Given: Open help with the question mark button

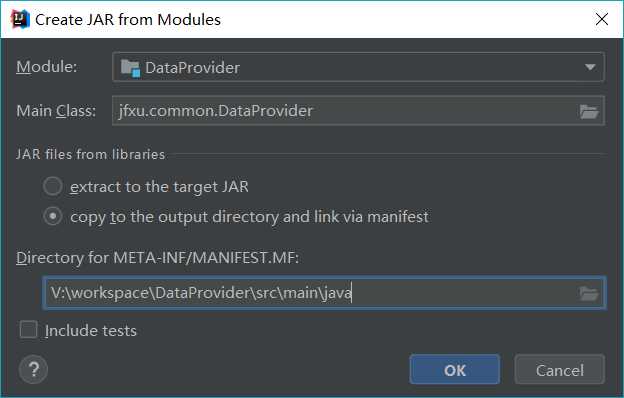Looking at the screenshot, I should pos(33,369).
